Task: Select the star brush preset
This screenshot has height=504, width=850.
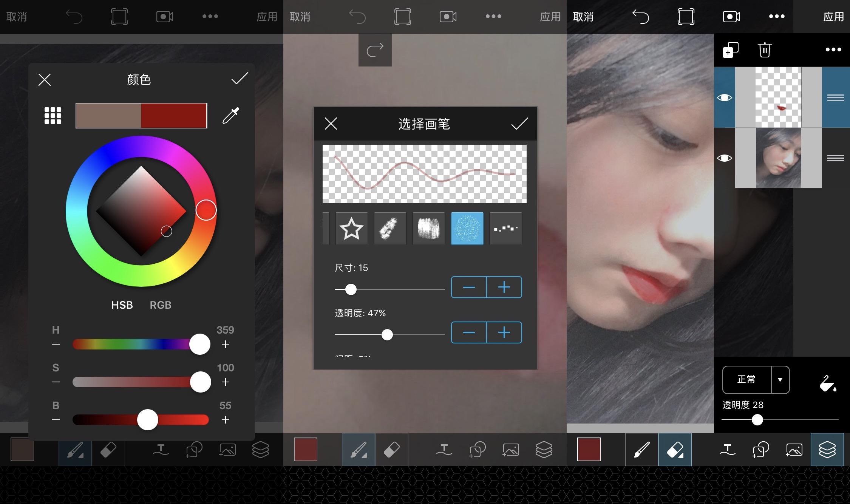Action: (351, 228)
